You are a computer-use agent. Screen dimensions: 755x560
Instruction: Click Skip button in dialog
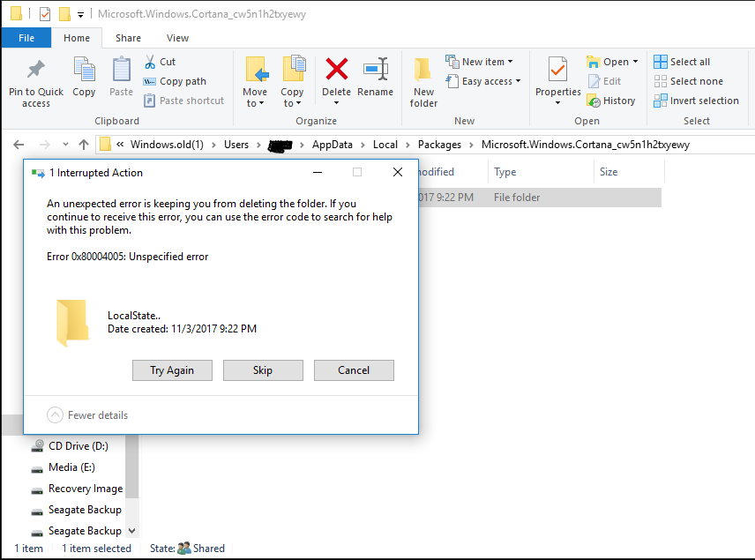[263, 370]
